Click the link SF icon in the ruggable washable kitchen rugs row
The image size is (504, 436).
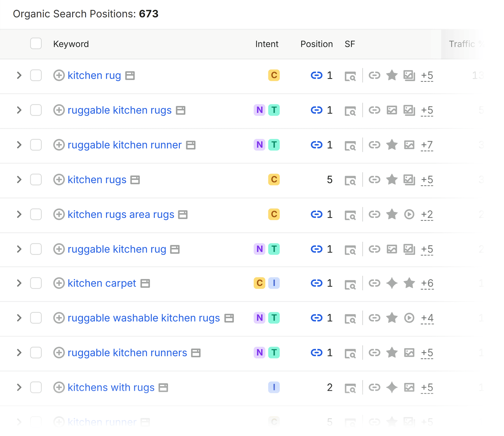point(374,318)
